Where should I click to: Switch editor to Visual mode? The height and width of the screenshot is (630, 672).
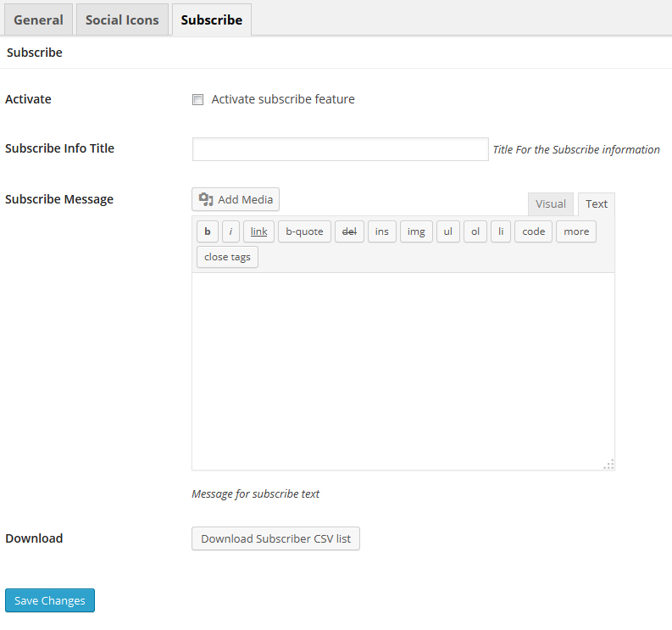pyautogui.click(x=550, y=204)
